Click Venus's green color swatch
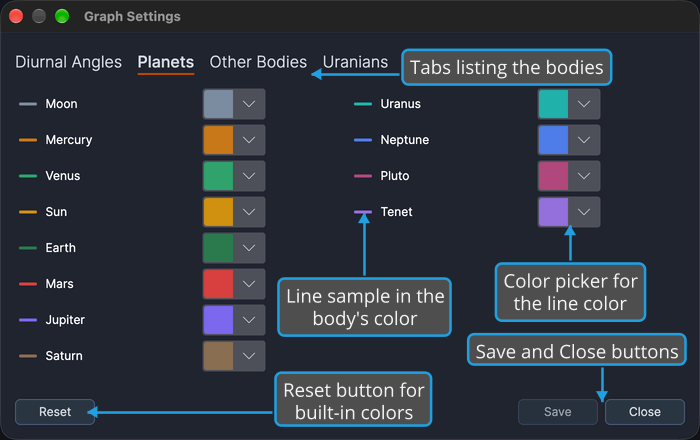 click(218, 176)
